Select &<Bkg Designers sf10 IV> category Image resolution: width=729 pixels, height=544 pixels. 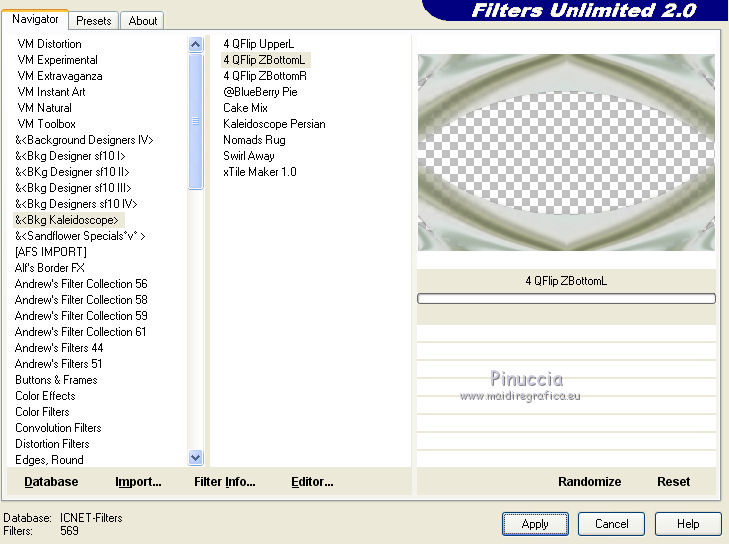pos(76,204)
